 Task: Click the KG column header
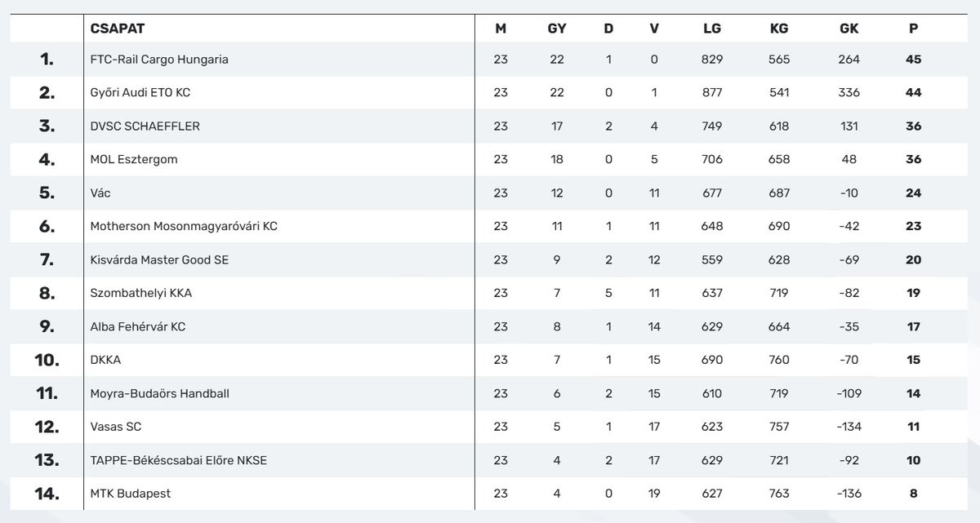[779, 29]
